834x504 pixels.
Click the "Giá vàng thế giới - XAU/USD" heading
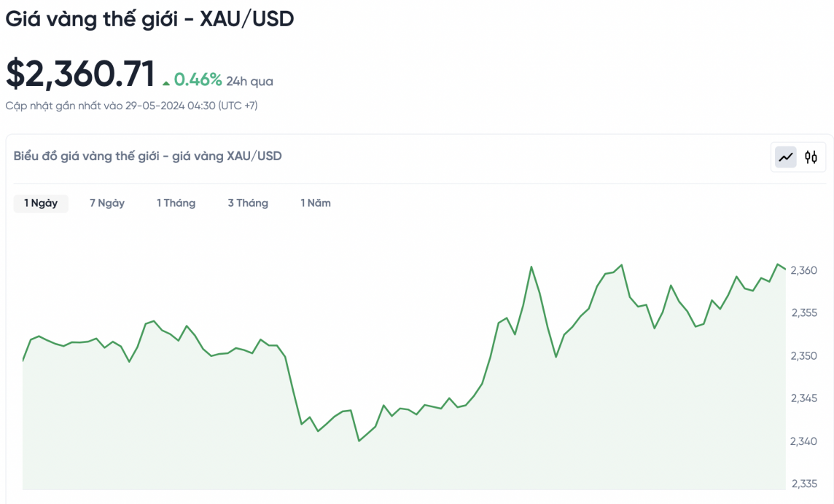click(149, 20)
